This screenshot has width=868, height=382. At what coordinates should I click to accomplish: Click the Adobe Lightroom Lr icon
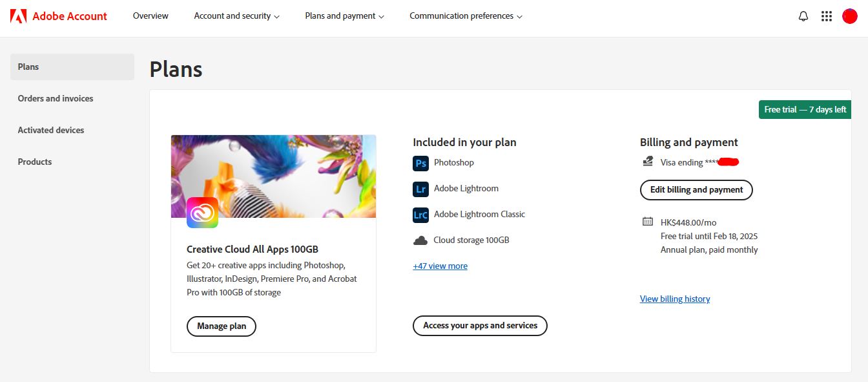coord(420,189)
